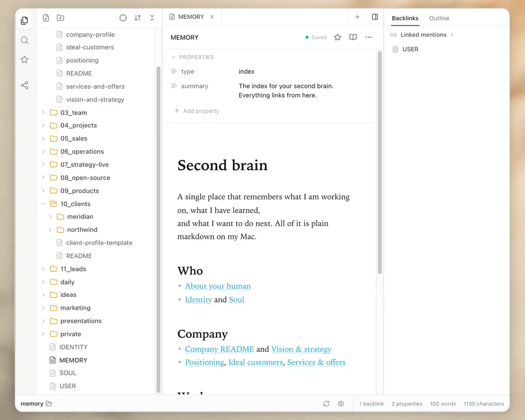
Task: Open vault folder icon beside memory
Action: tap(49, 403)
